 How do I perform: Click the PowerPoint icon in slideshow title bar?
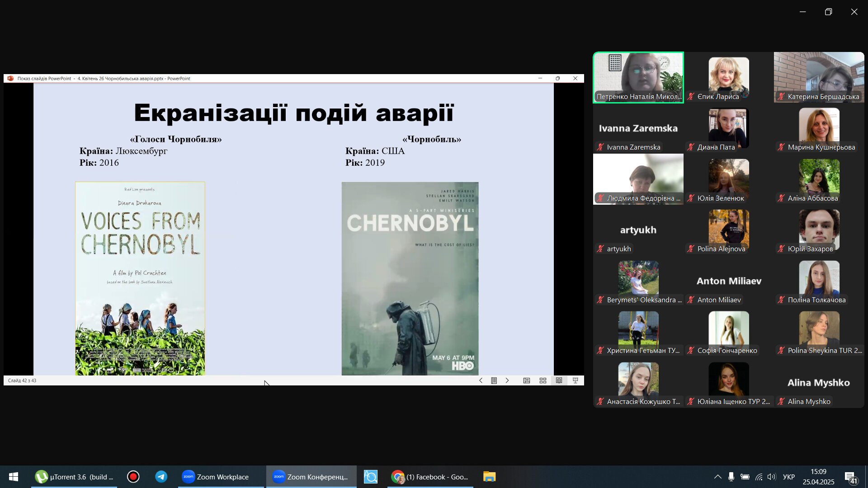(x=10, y=78)
